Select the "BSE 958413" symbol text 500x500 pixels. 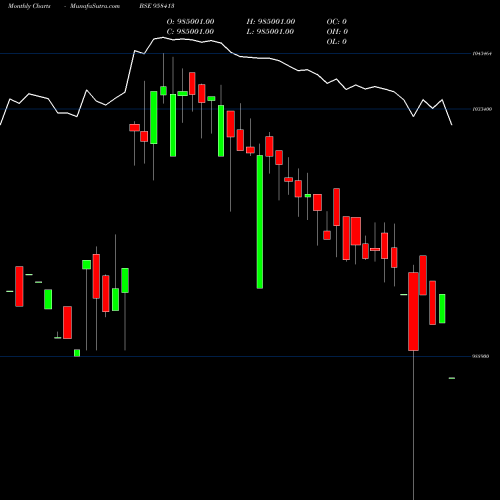pyautogui.click(x=157, y=6)
